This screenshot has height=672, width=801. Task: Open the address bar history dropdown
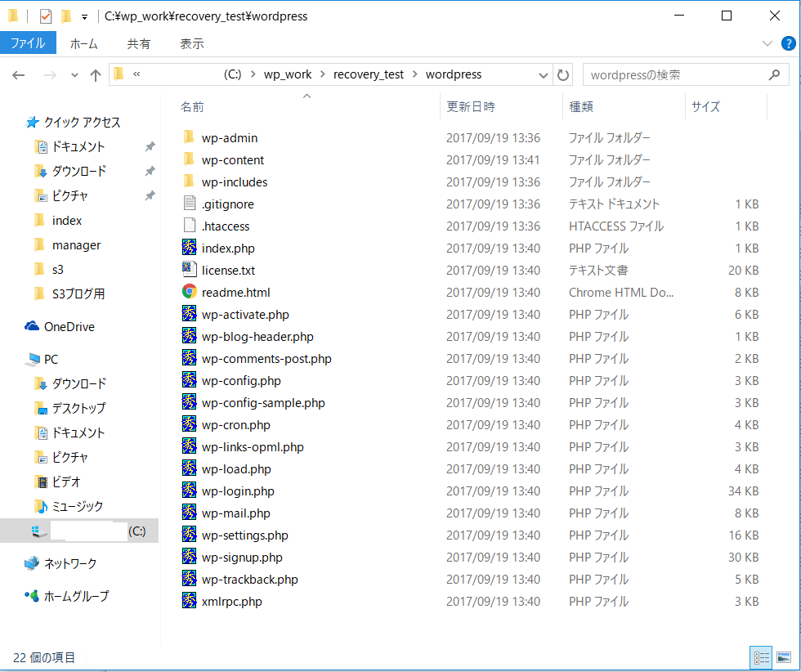[543, 76]
